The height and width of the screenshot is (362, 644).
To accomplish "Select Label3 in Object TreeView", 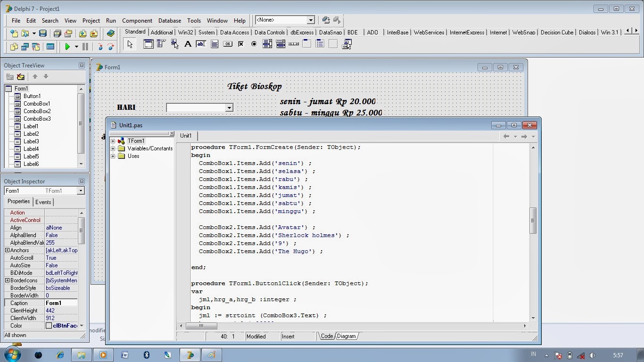I will pyautogui.click(x=31, y=141).
